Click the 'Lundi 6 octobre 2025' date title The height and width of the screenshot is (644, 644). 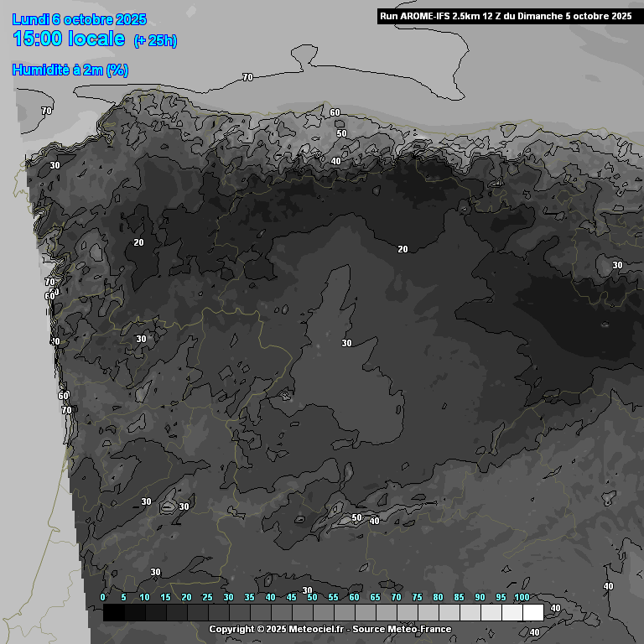(80, 20)
